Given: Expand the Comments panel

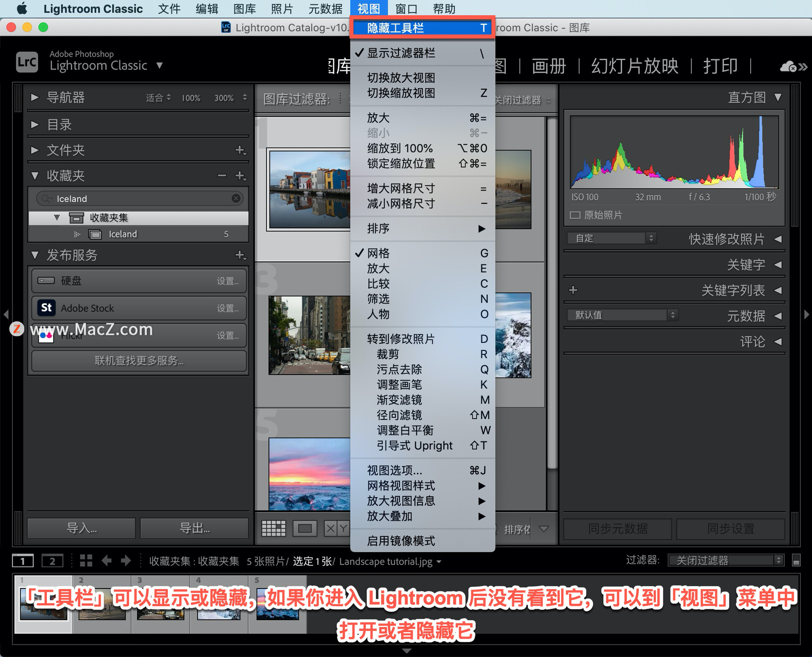Looking at the screenshot, I should pyautogui.click(x=778, y=341).
